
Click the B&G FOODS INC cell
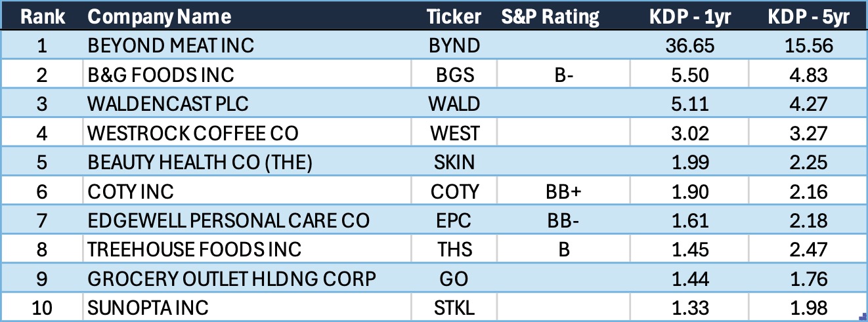[x=161, y=75]
